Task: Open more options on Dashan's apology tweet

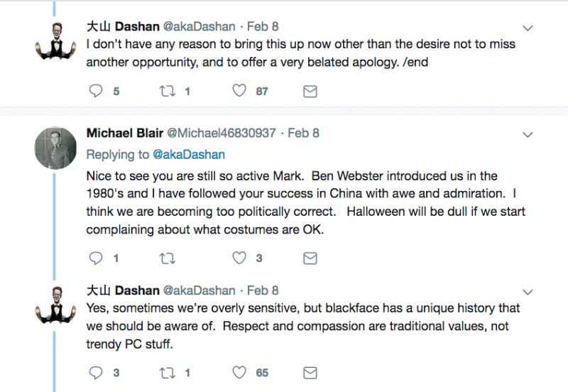Action: pos(528,28)
